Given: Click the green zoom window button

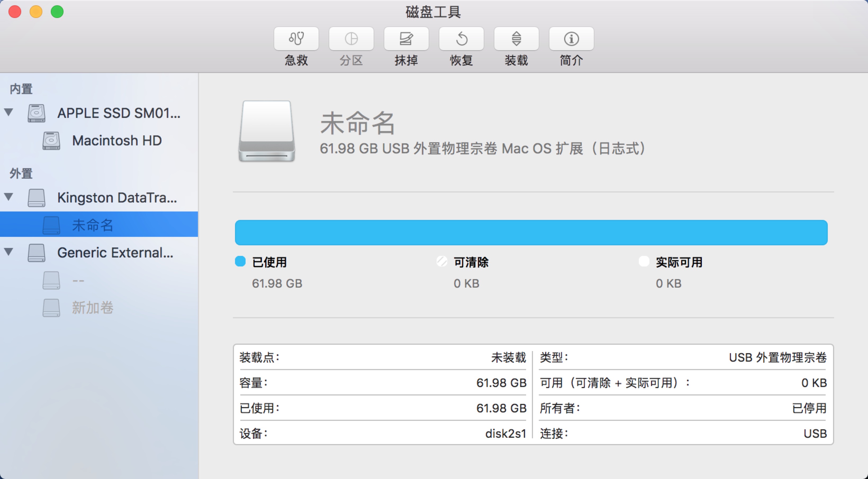Looking at the screenshot, I should 57,12.
